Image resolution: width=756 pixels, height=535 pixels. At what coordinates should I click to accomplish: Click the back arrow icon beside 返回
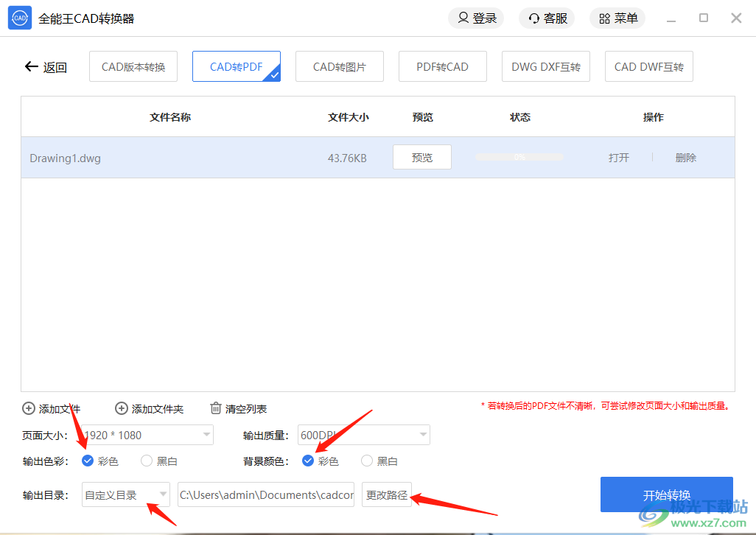click(x=32, y=66)
